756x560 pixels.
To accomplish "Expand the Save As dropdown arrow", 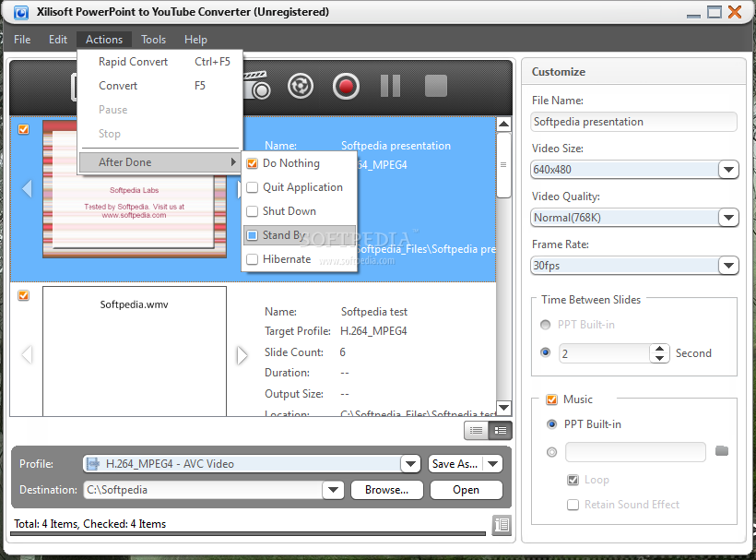I will pos(492,464).
